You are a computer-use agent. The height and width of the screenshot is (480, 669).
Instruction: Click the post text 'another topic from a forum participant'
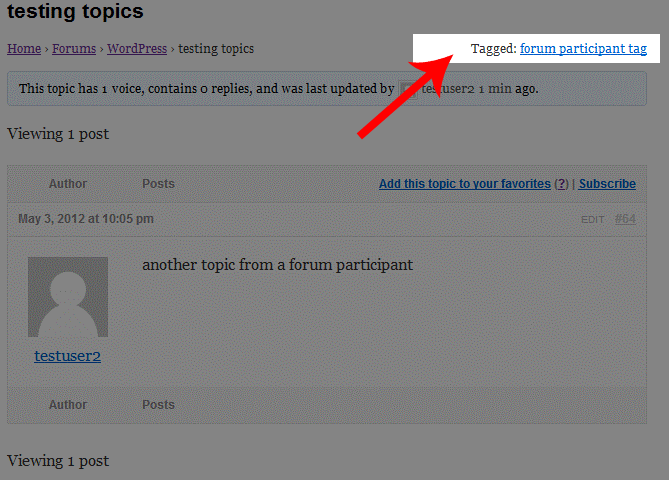(277, 265)
